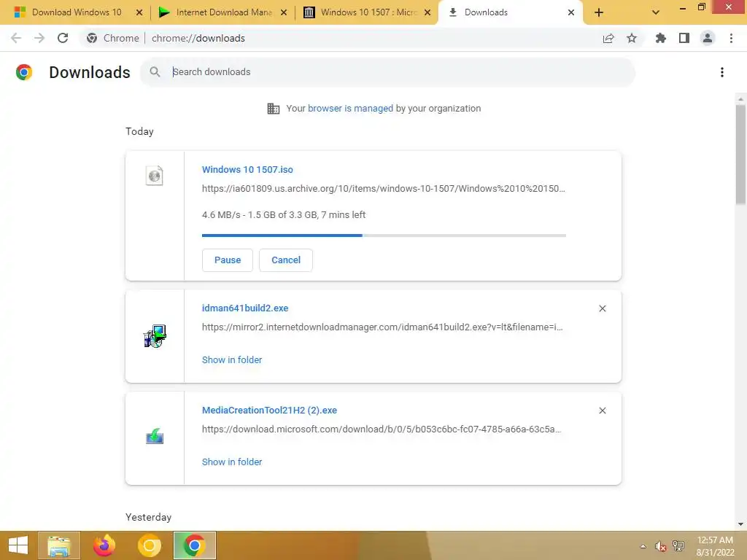Click the page vertical scrollbar thumb
Viewport: 747px width, 560px height.
tap(740, 155)
